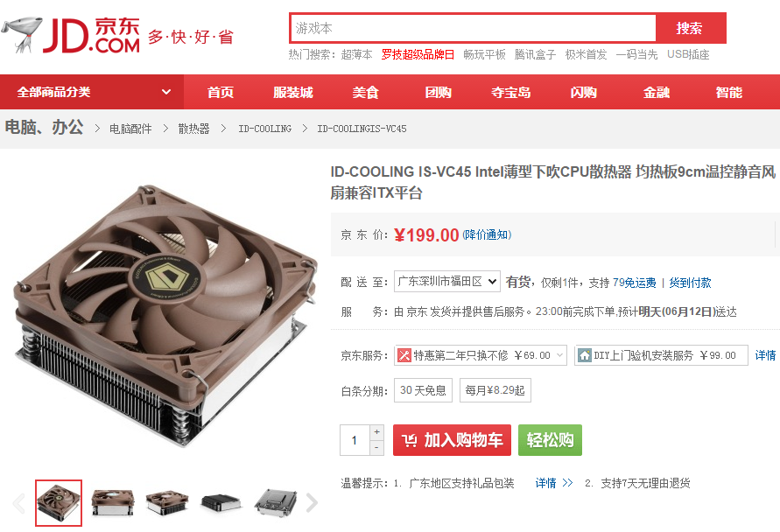The image size is (780, 532).
Task: Open the 服装城 navigation tab
Action: tap(293, 93)
